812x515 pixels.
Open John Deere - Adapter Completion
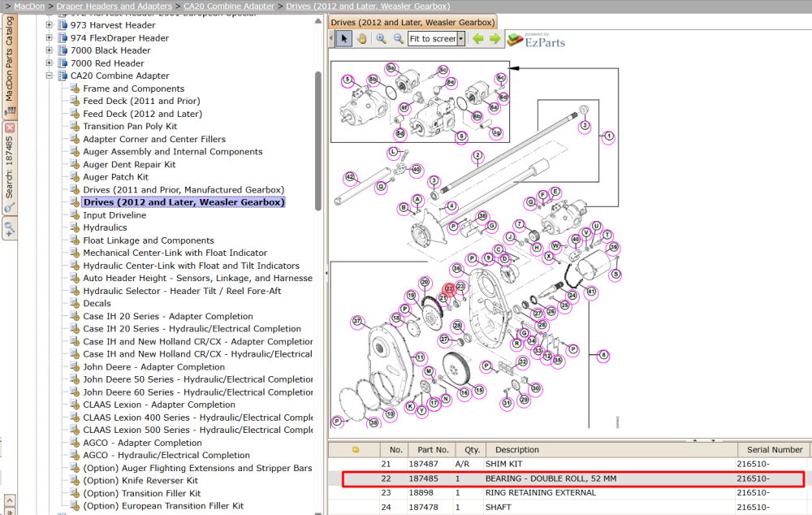click(153, 367)
